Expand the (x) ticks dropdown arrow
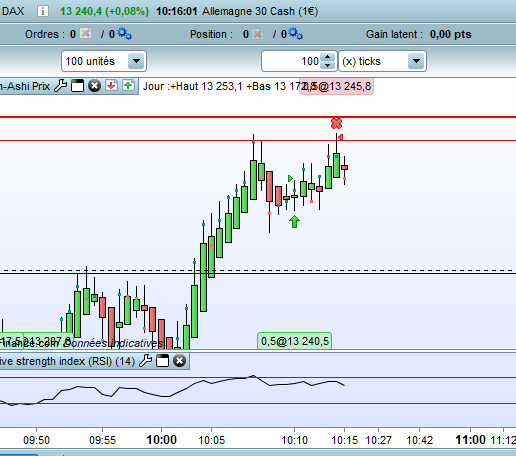Viewport: 516px width, 456px height. pos(416,61)
